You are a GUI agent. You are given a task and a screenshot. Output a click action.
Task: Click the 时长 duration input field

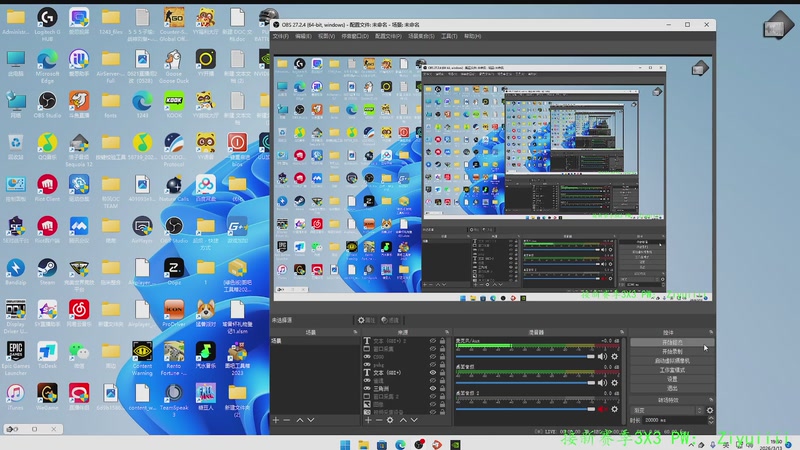(674, 420)
